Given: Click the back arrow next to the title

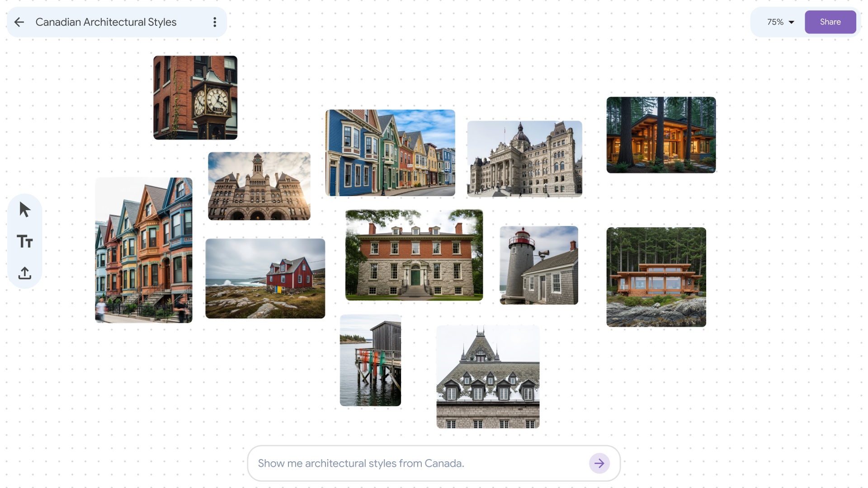Looking at the screenshot, I should tap(19, 22).
